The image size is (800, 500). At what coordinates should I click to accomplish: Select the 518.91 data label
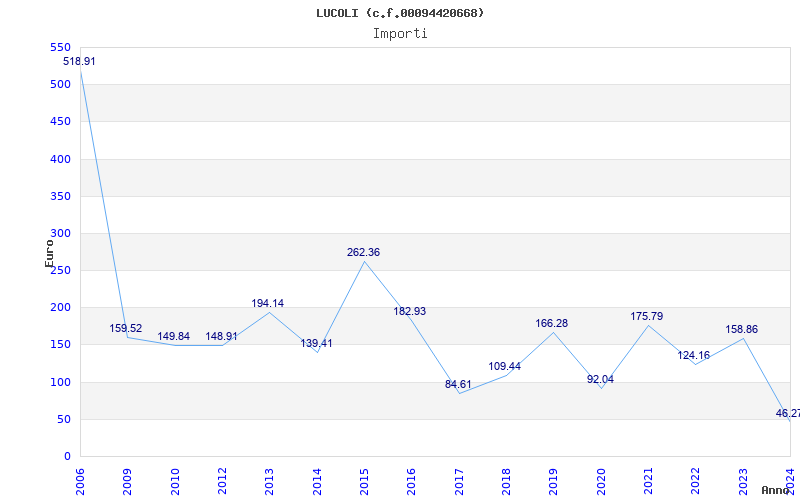coord(79,62)
